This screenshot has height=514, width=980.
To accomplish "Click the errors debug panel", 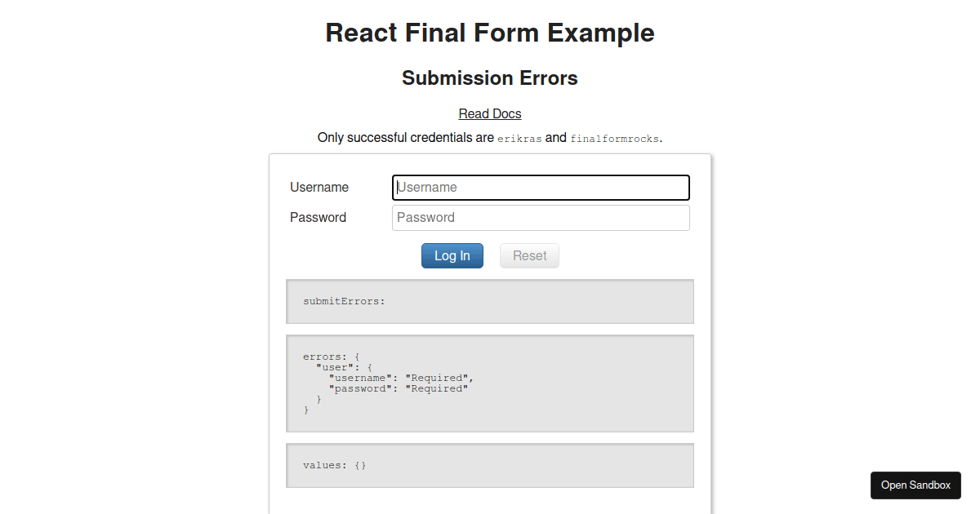I will 489,383.
